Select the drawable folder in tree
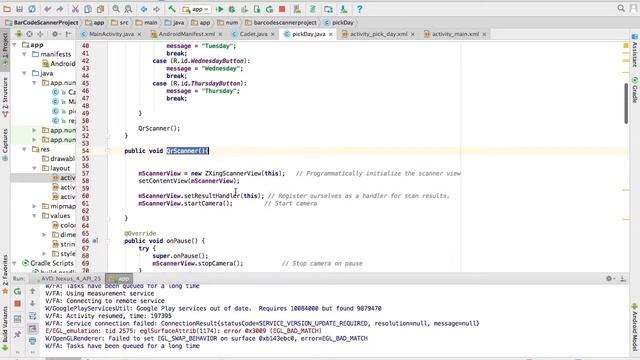640x360 pixels. click(58, 158)
